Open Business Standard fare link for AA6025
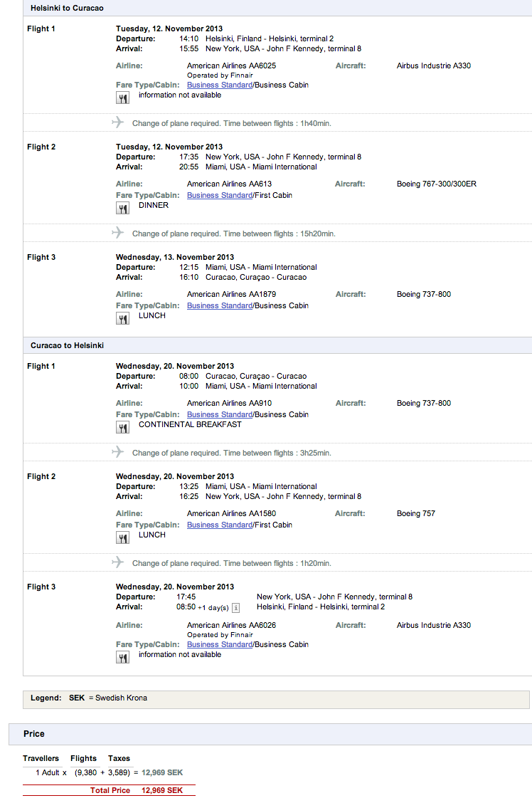Image resolution: width=532 pixels, height=803 pixels. (219, 85)
